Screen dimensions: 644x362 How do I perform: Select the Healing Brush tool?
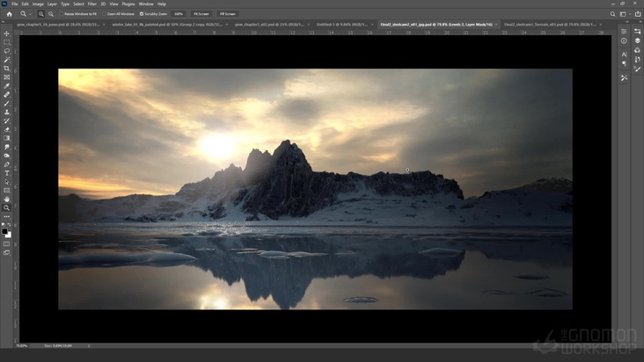(6, 95)
